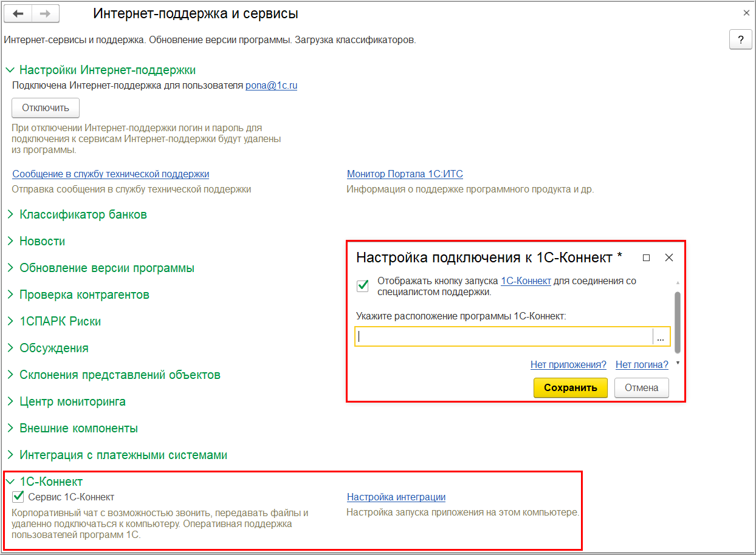The width and height of the screenshot is (756, 555).
Task: Click the Отмена button
Action: click(x=642, y=387)
